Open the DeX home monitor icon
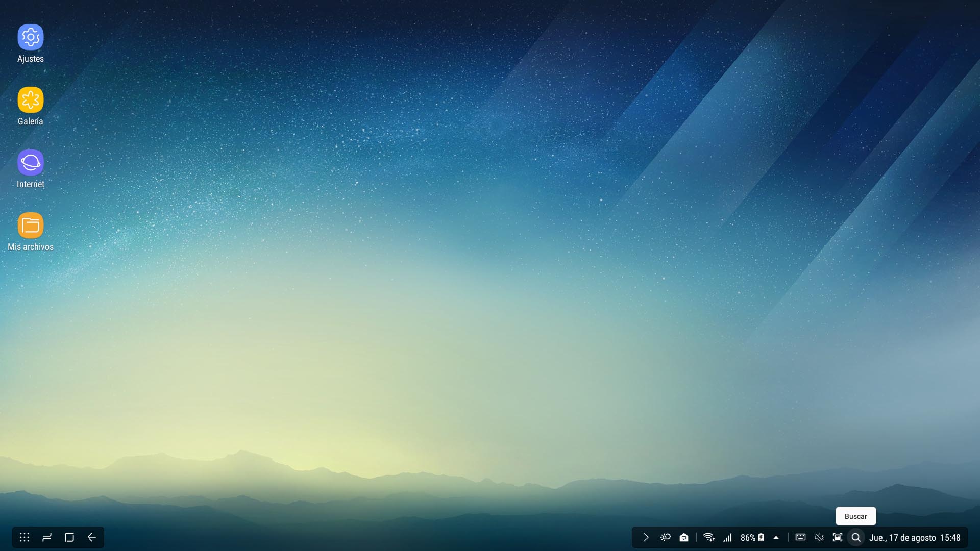980x551 pixels. pos(684,537)
